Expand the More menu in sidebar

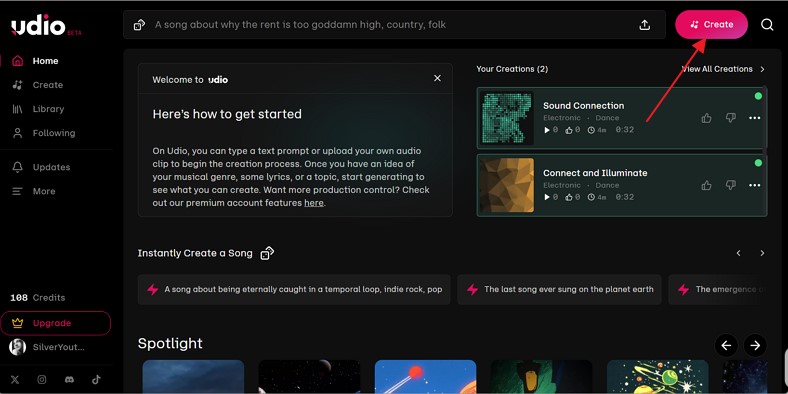pos(44,191)
